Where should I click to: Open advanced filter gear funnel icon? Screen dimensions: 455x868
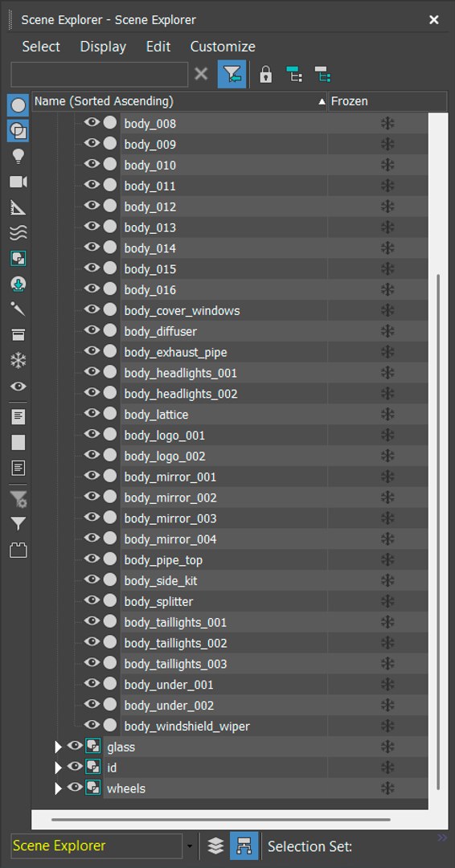18,499
